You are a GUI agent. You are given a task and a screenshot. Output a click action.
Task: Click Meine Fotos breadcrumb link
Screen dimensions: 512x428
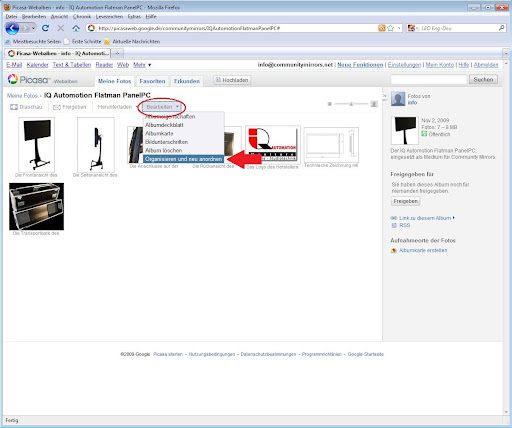coord(22,96)
